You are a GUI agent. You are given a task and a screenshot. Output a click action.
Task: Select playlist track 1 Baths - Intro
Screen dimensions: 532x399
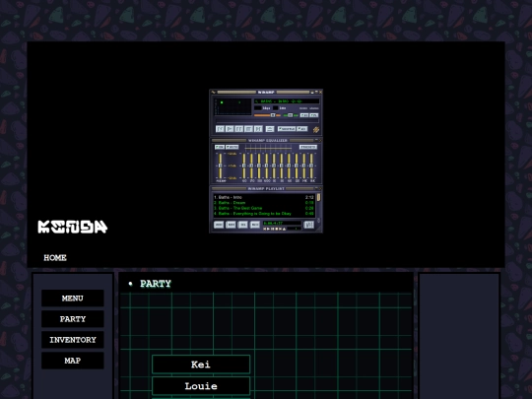coord(264,197)
